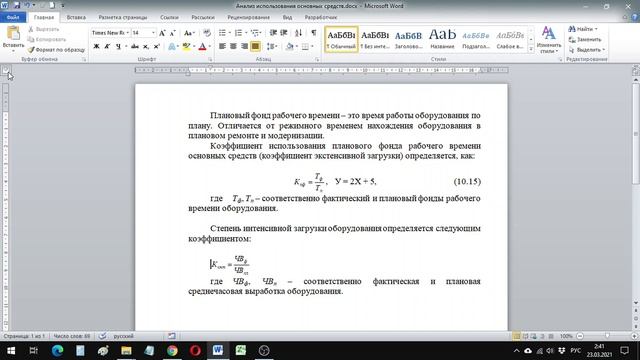The height and width of the screenshot is (360, 640).
Task: Toggle superscript formatting
Action: point(156,47)
